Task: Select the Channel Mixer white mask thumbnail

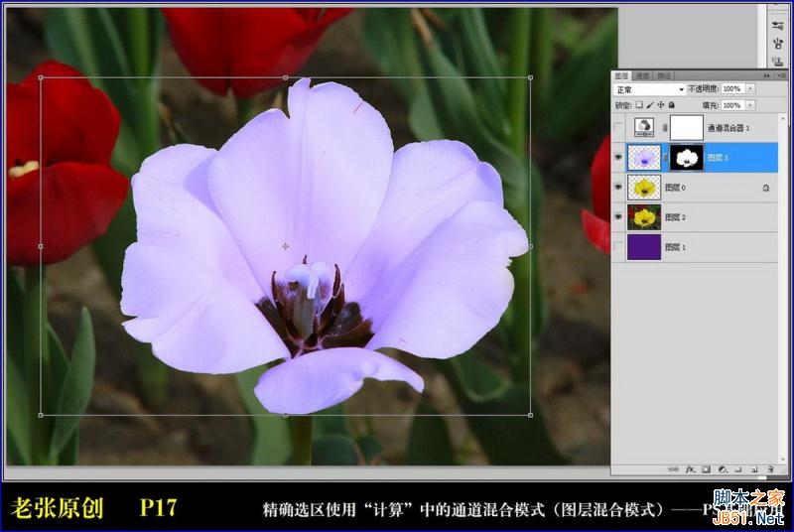Action: click(687, 128)
